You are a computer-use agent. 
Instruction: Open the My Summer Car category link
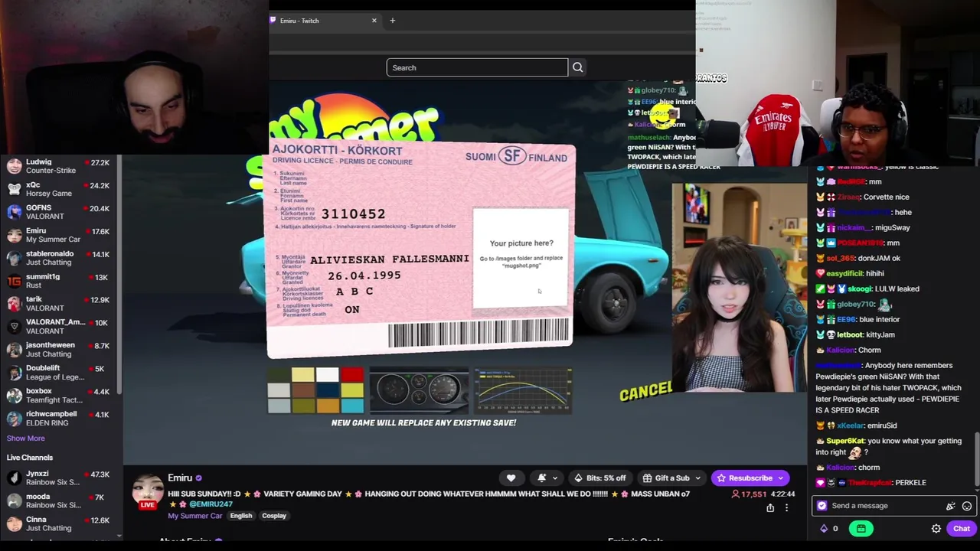(x=194, y=516)
